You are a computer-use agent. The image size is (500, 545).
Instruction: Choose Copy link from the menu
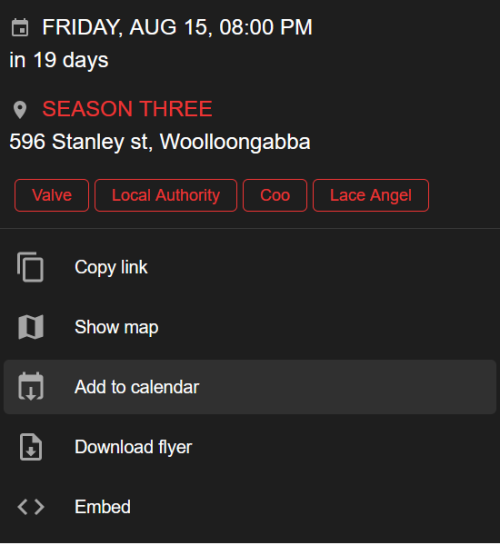250,267
